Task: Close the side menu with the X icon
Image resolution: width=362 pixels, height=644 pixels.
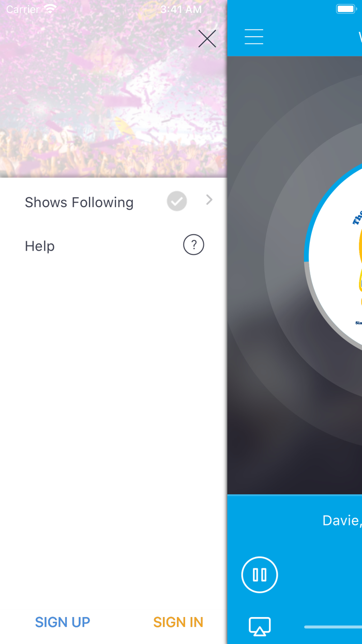Action: tap(207, 39)
